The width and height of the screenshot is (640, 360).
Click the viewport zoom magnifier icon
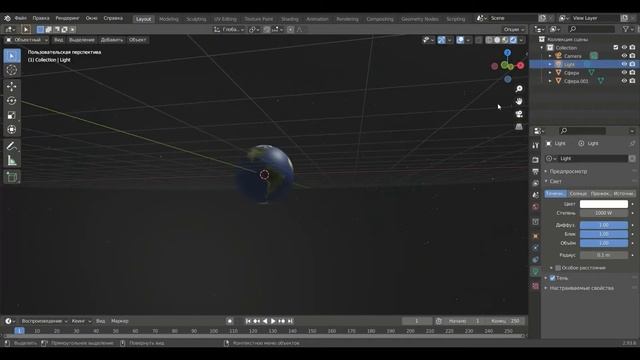pyautogui.click(x=519, y=89)
